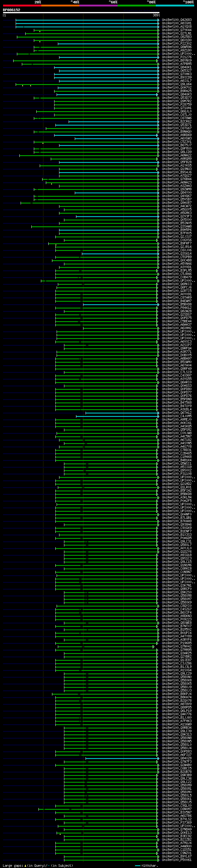Select label UniRef100_D0BXY5
Image resolution: width=197 pixels, height=868 pixels.
tap(177, 355)
